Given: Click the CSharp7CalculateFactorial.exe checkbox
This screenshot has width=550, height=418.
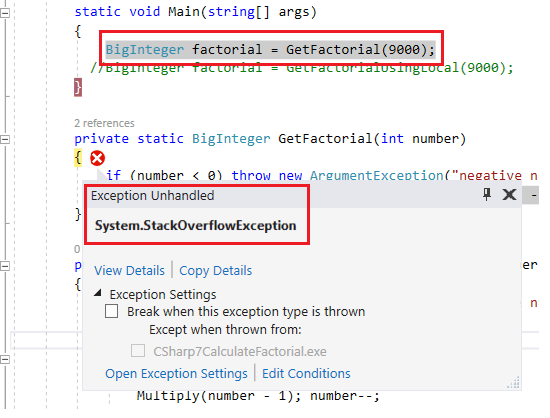Looking at the screenshot, I should click(x=138, y=350).
